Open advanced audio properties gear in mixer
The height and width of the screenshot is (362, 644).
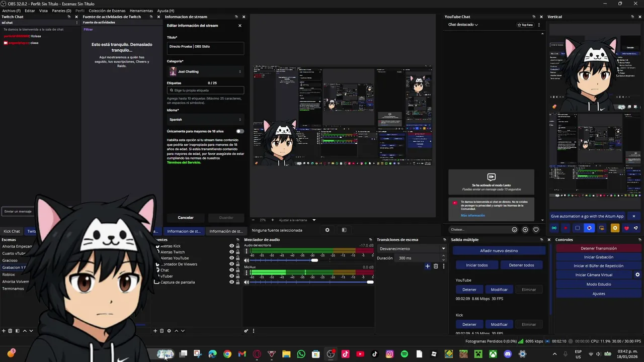coord(246,331)
